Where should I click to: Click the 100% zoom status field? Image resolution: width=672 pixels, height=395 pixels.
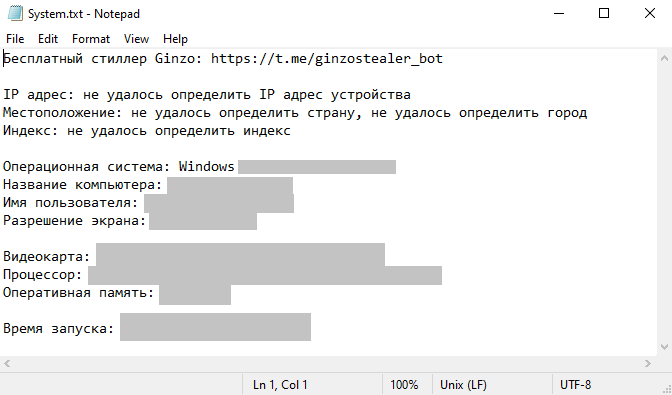click(404, 385)
